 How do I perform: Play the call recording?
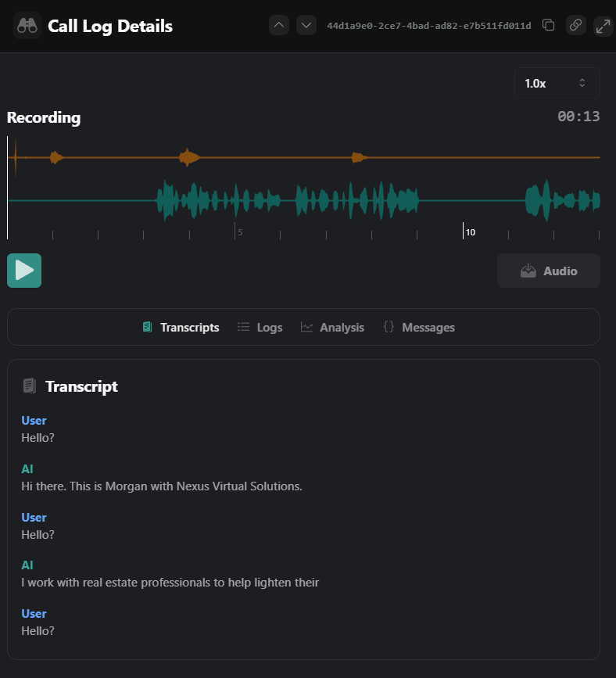(24, 271)
